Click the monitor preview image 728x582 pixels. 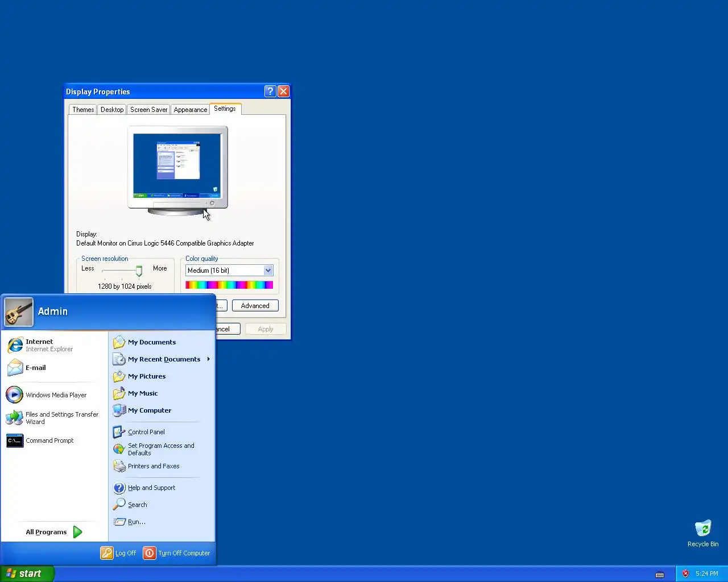[x=177, y=171]
